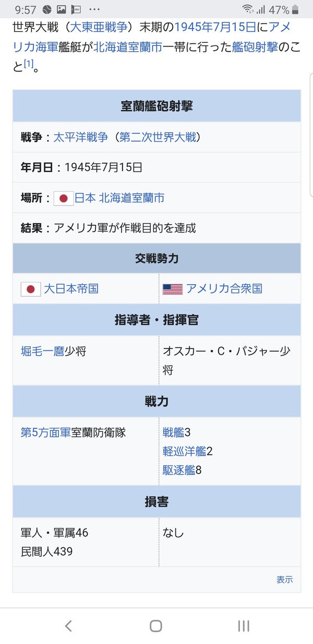Screen dimensions: 313x644
Task: Follow the 駆逐艦 link
Action: pyautogui.click(x=179, y=470)
